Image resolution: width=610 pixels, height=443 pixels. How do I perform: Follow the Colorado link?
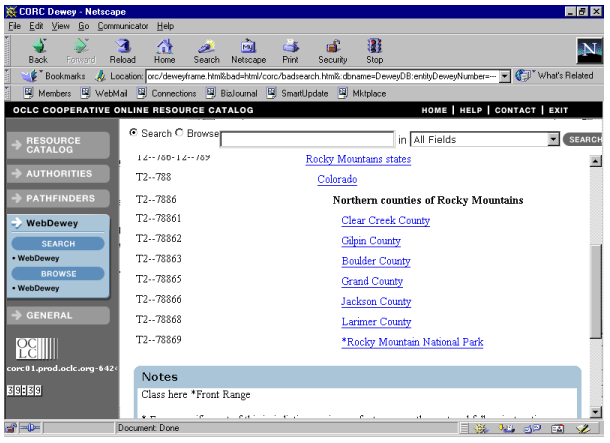(337, 180)
